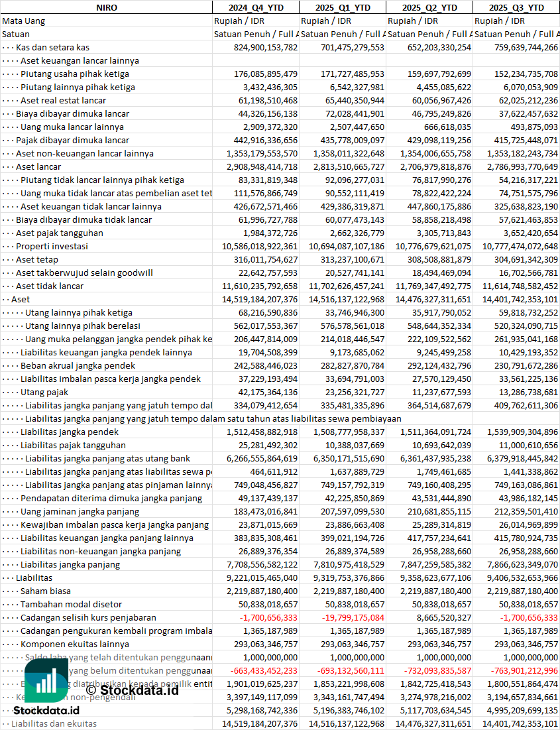The image size is (560, 730).
Task: Select Cadangan selisih kurs penjabaran label
Action: 88,618
